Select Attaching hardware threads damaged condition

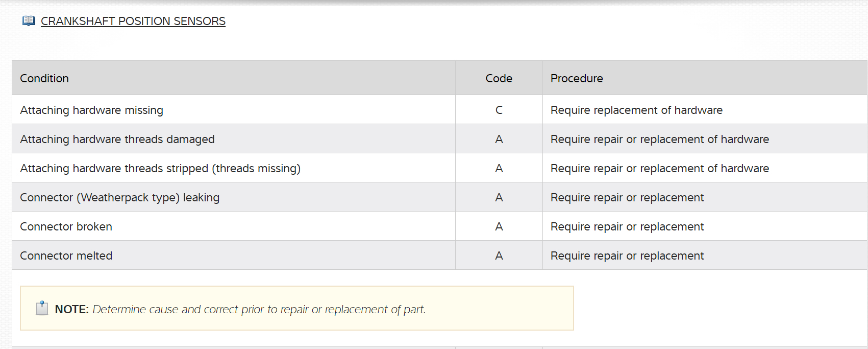(x=117, y=139)
